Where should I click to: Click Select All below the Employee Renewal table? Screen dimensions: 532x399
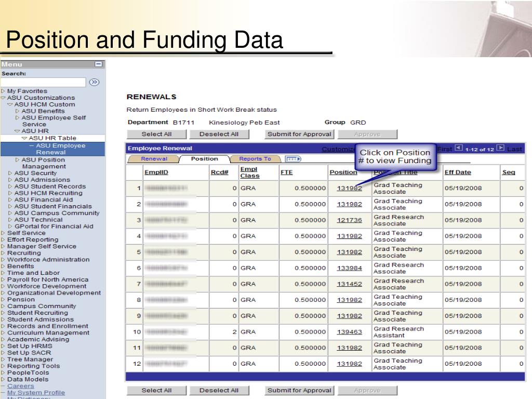tap(156, 391)
